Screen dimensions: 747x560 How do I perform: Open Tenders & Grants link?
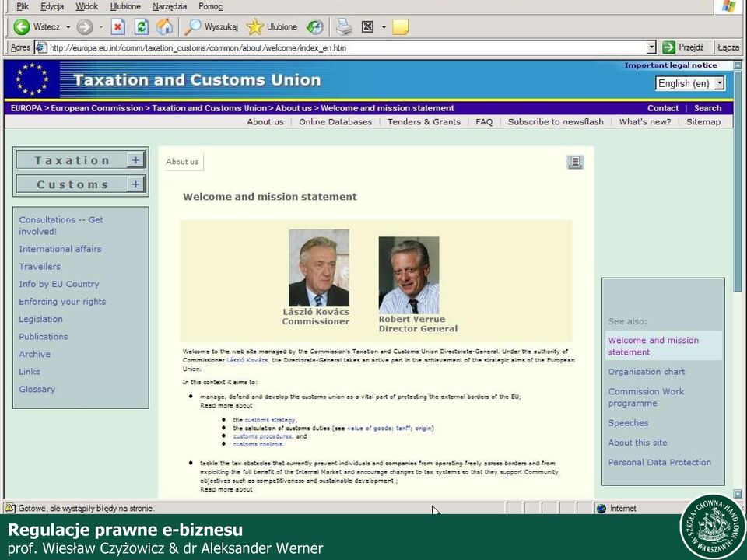[423, 121]
